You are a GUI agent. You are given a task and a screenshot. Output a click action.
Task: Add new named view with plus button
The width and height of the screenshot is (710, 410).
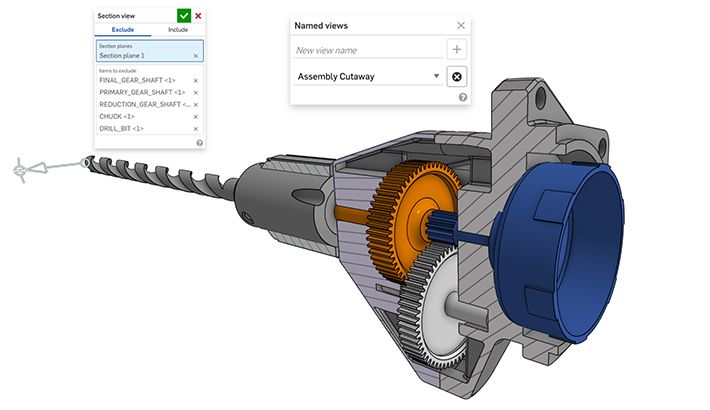457,50
